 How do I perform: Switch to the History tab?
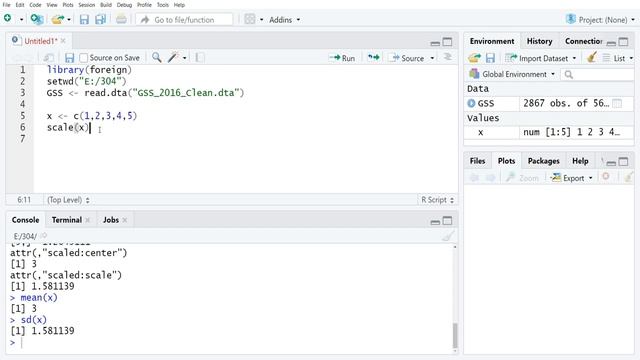(539, 41)
